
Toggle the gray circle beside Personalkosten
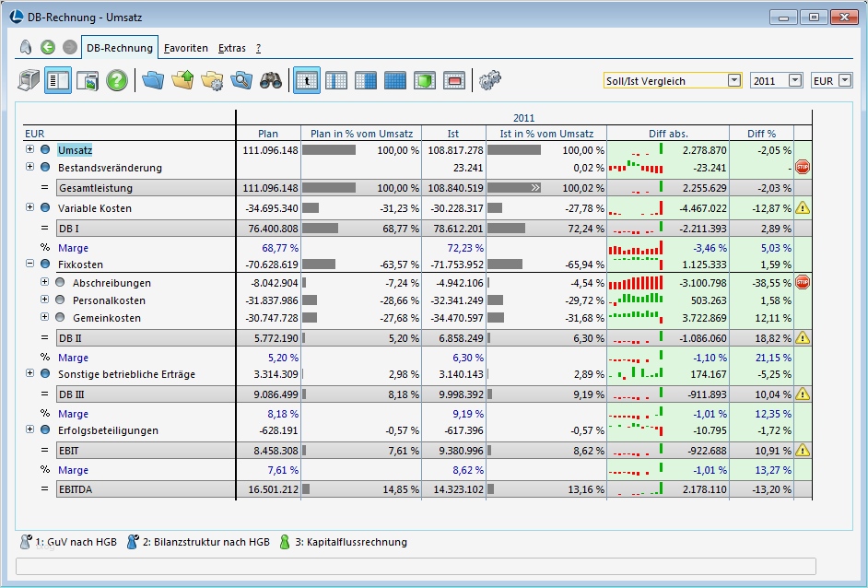60,300
